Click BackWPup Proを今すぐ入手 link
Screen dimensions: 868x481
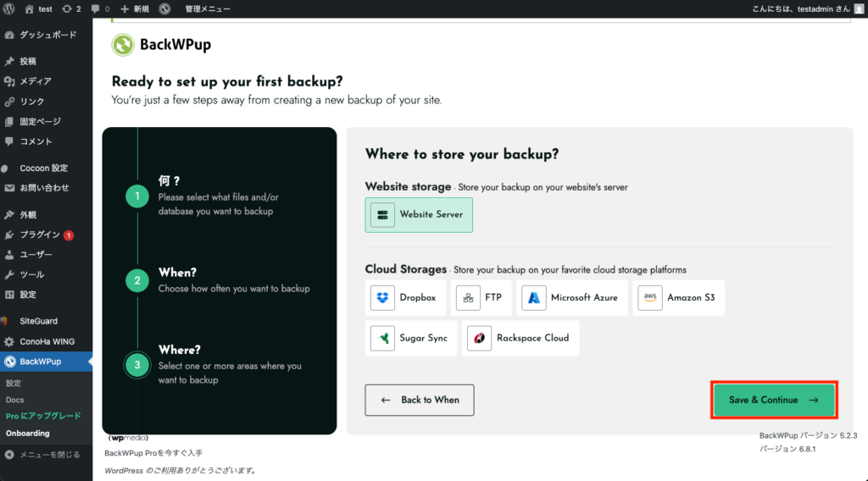[x=153, y=453]
